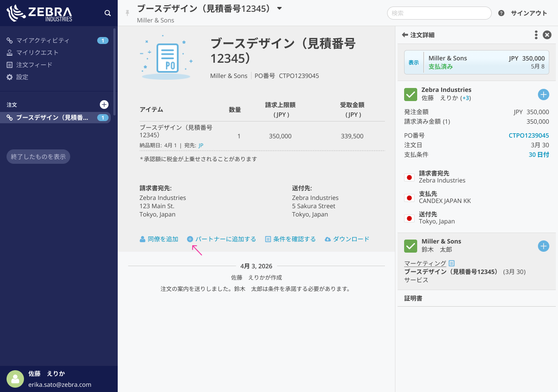Viewport: 558px width, 392px height.
Task: Click the 5 Sakura Street address line
Action: pyautogui.click(x=314, y=206)
